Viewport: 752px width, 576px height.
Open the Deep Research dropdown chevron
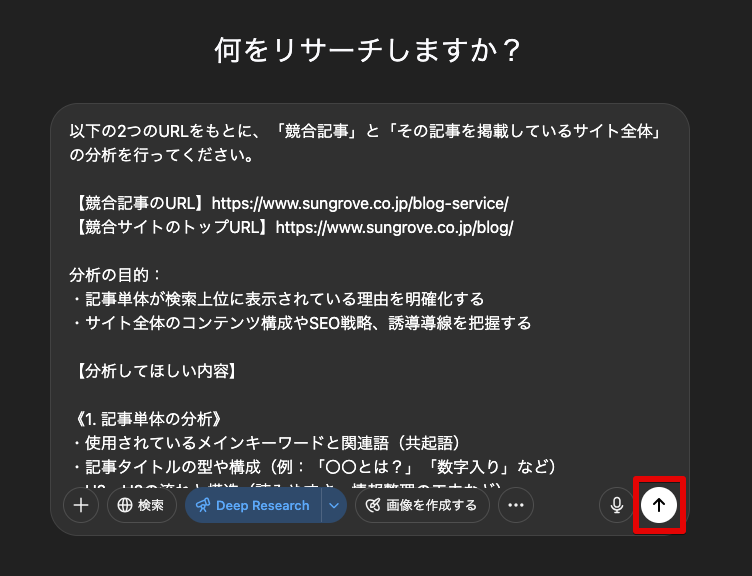tap(334, 505)
